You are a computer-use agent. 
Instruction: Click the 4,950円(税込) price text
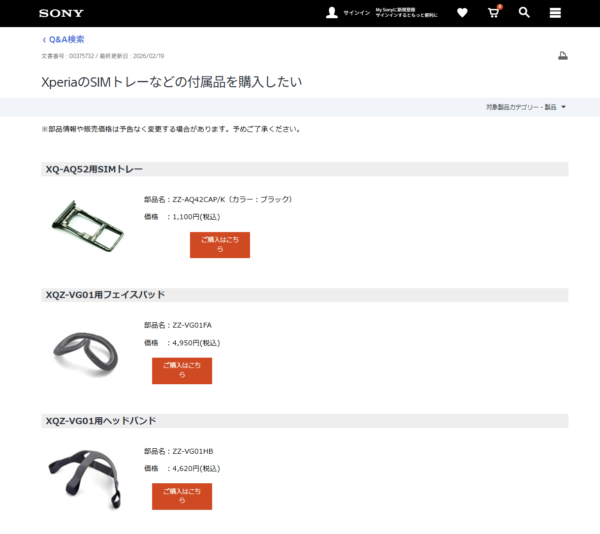(x=196, y=343)
